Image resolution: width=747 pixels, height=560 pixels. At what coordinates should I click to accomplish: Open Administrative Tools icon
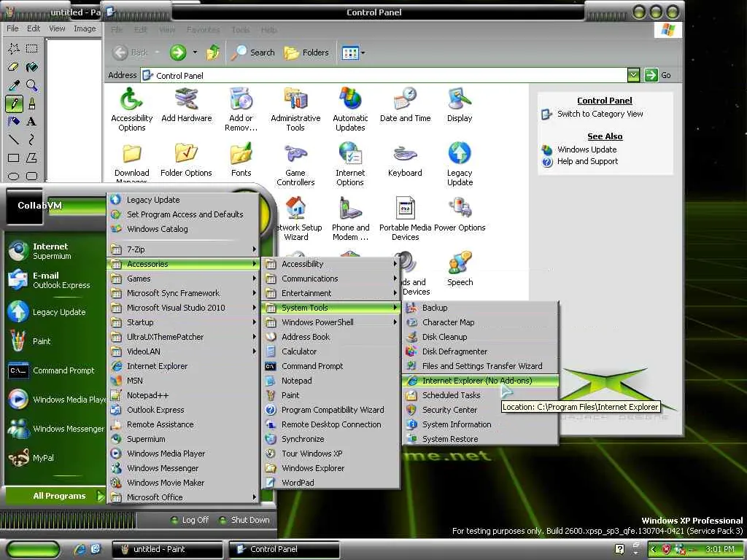pos(295,109)
